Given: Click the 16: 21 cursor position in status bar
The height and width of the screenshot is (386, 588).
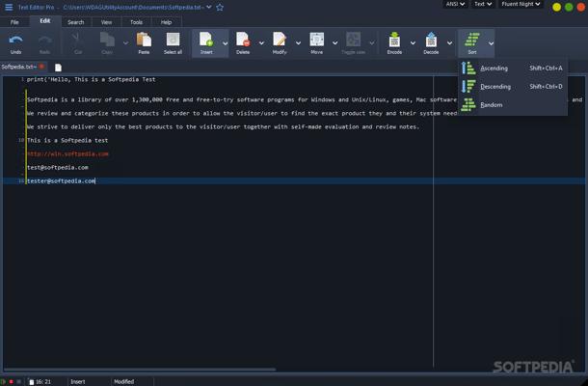Looking at the screenshot, I should click(x=43, y=381).
